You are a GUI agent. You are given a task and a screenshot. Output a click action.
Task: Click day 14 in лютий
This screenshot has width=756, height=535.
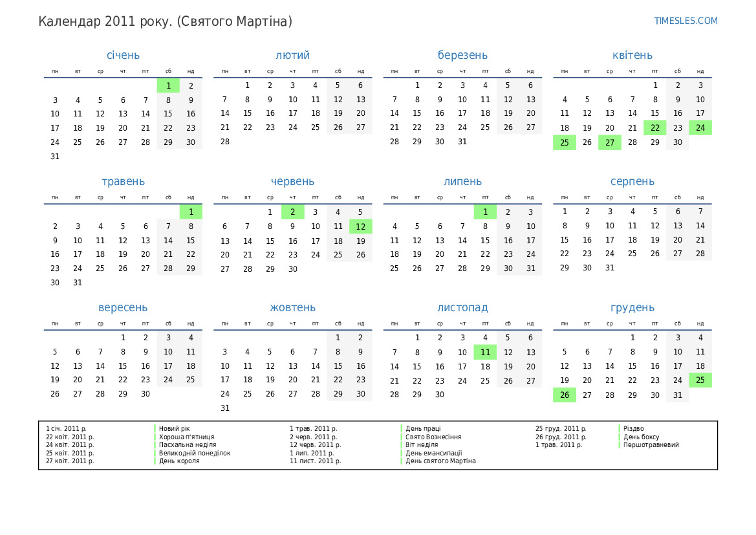pyautogui.click(x=225, y=113)
